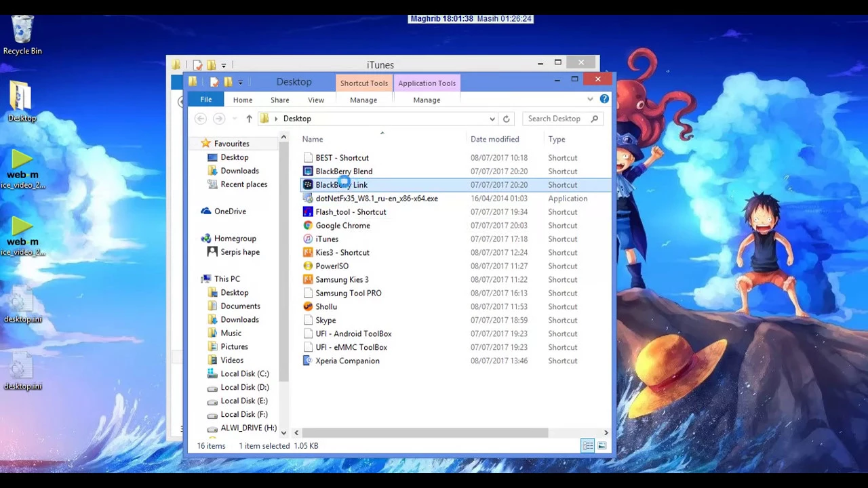Select BEST - Shortcut row
The image size is (868, 488).
[454, 158]
